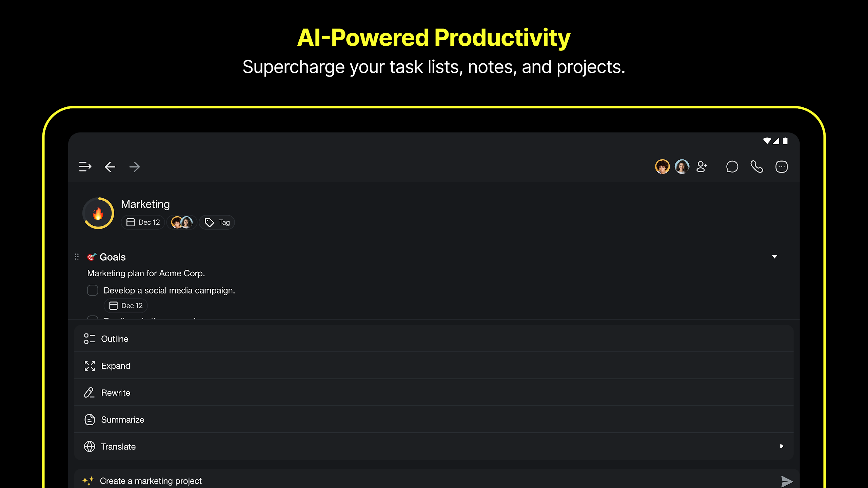Go back with the left arrow

tap(110, 167)
